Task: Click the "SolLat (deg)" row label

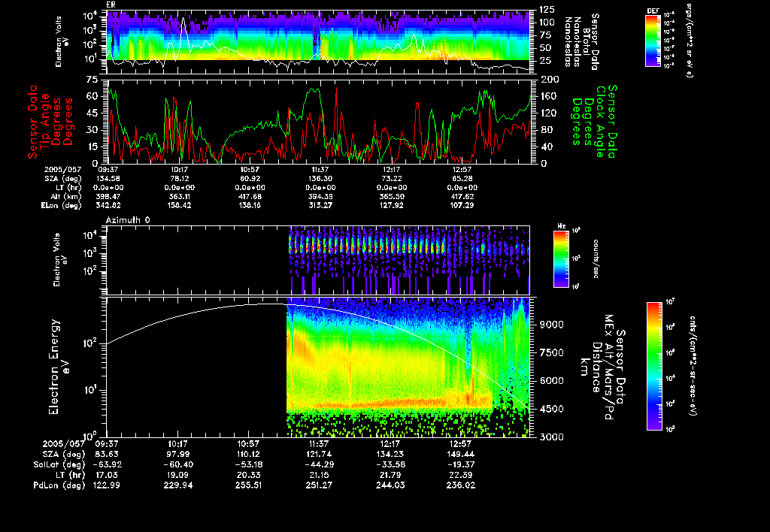Action: (59, 465)
